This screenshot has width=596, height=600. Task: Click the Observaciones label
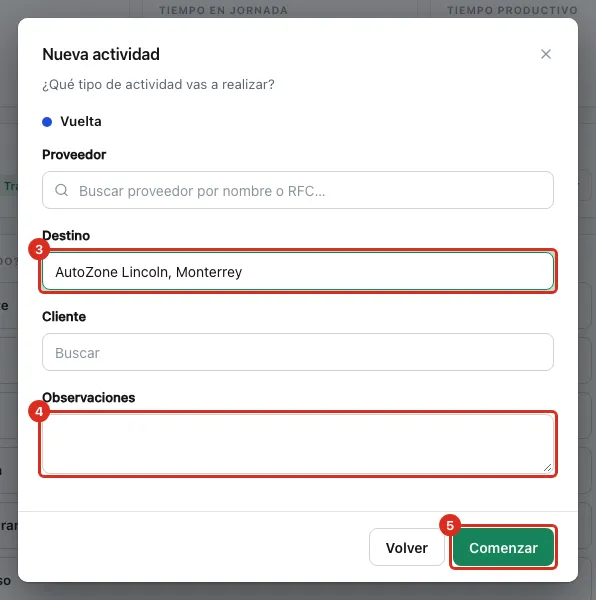pyautogui.click(x=89, y=398)
